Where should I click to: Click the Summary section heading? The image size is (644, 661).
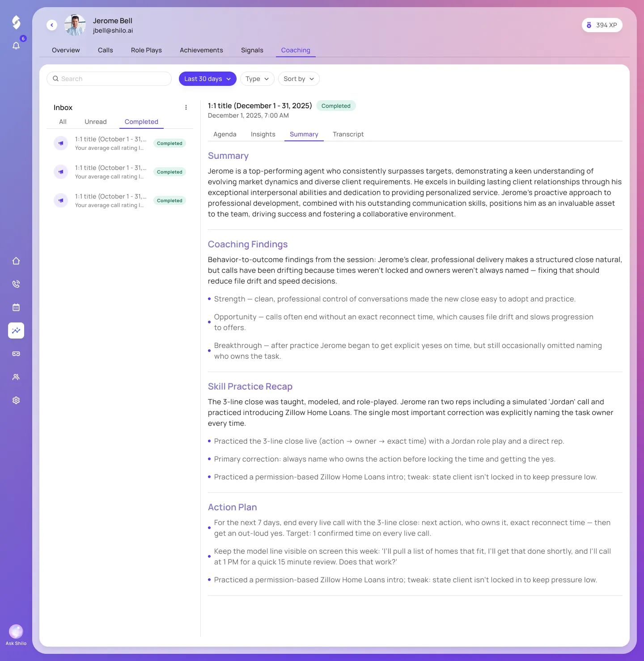228,156
